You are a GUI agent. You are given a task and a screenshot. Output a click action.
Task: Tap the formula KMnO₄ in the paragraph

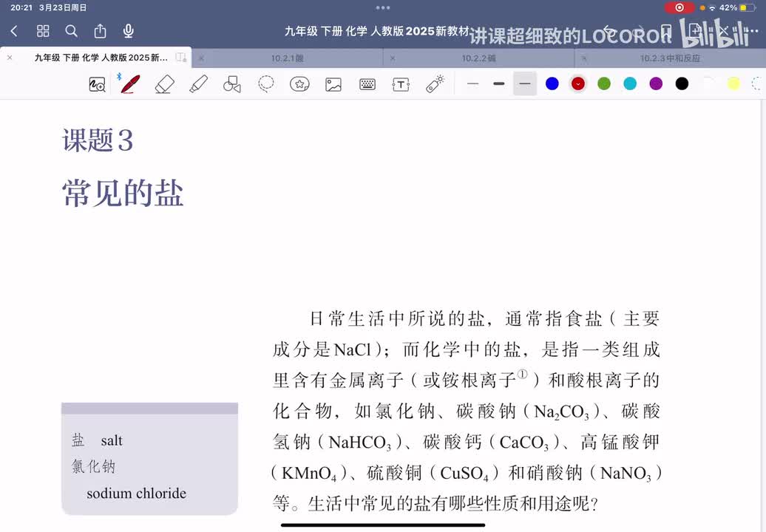point(309,474)
